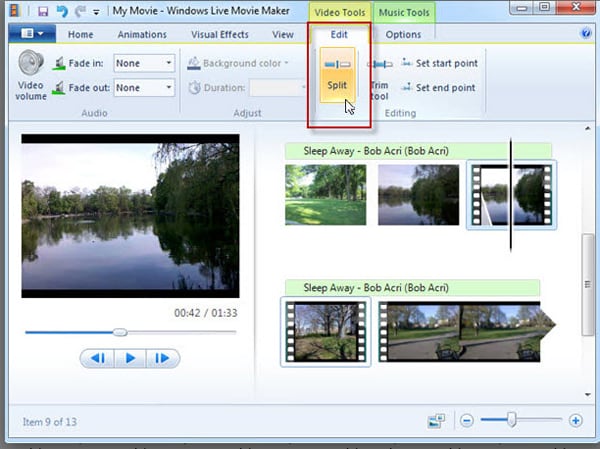This screenshot has height=449, width=600.
Task: Click the storyboard scrollbar thumb
Action: (587, 284)
